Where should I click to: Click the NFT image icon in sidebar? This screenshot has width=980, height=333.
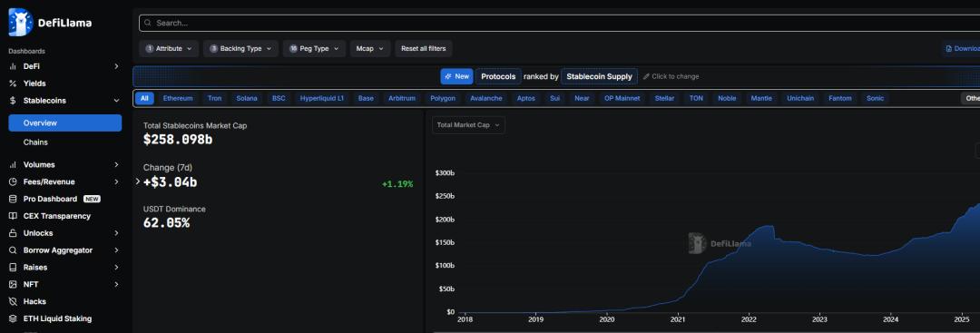[x=13, y=284]
